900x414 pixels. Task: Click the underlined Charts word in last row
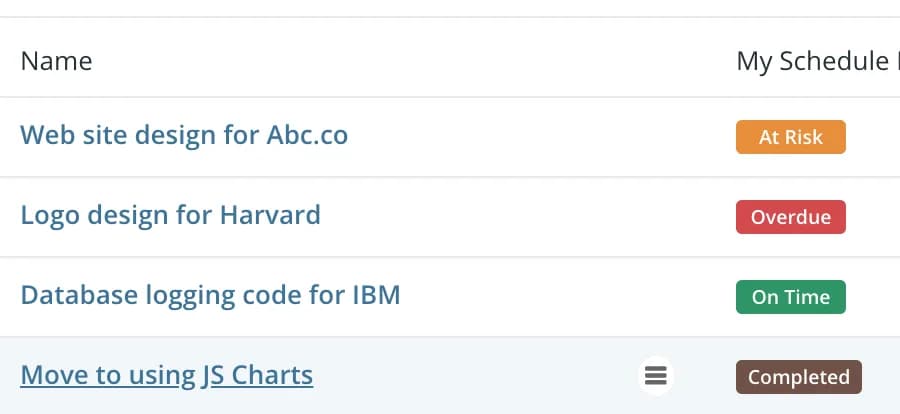(272, 375)
